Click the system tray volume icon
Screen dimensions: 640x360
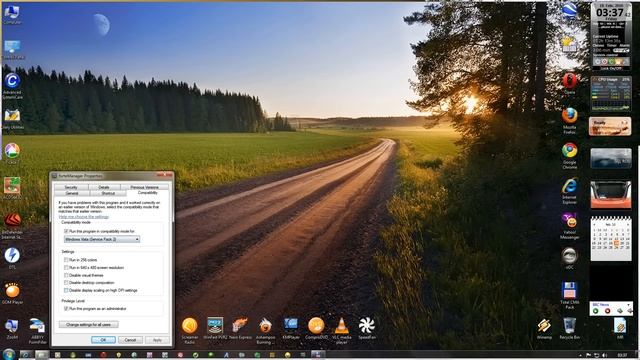click(x=604, y=355)
